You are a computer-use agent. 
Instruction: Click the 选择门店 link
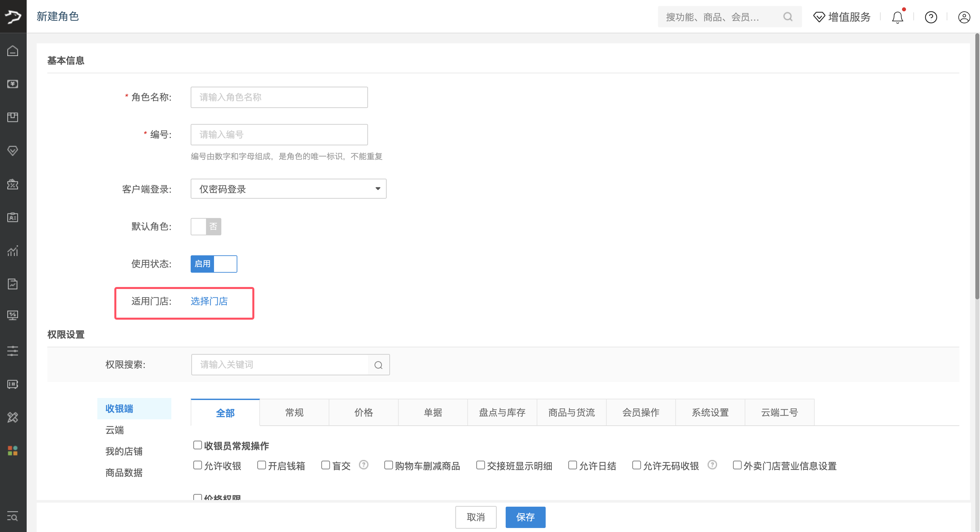209,301
